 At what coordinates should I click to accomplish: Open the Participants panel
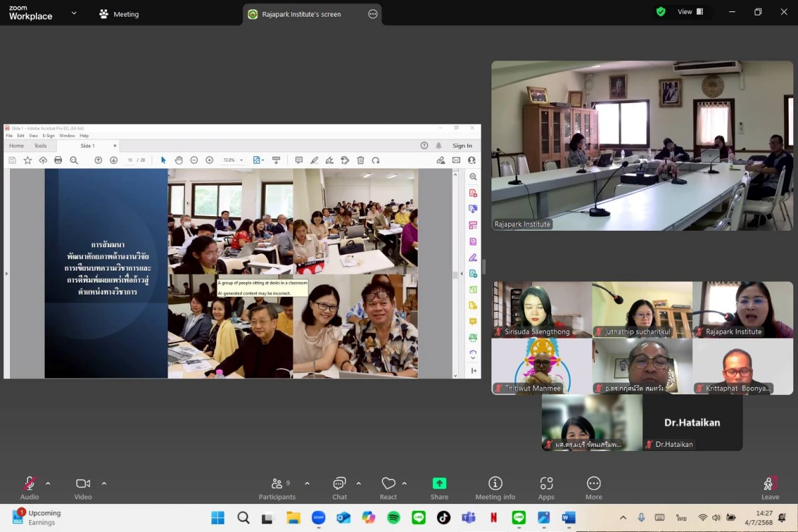pos(277,487)
